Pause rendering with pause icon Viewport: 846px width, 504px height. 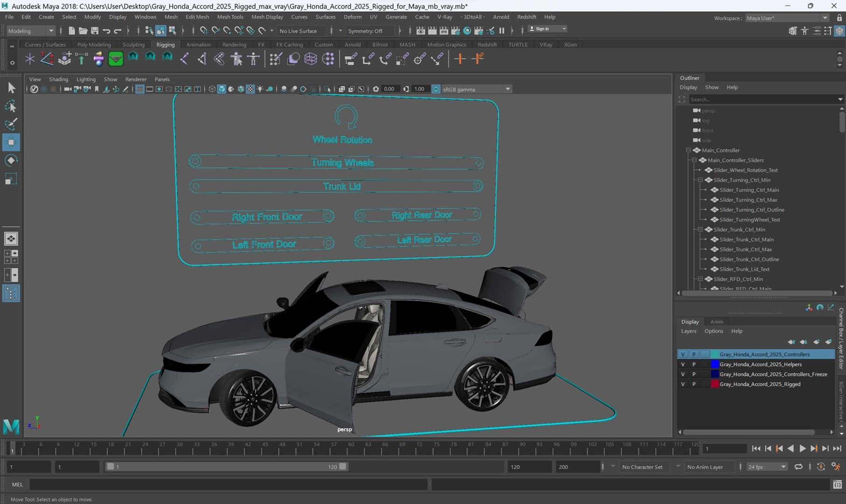pyautogui.click(x=502, y=31)
